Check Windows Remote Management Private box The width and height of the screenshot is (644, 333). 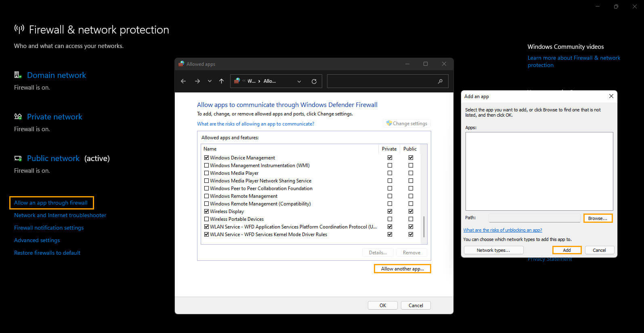pyautogui.click(x=390, y=196)
